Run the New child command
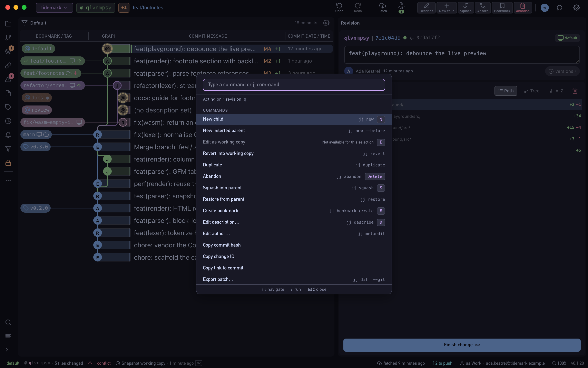 294,119
